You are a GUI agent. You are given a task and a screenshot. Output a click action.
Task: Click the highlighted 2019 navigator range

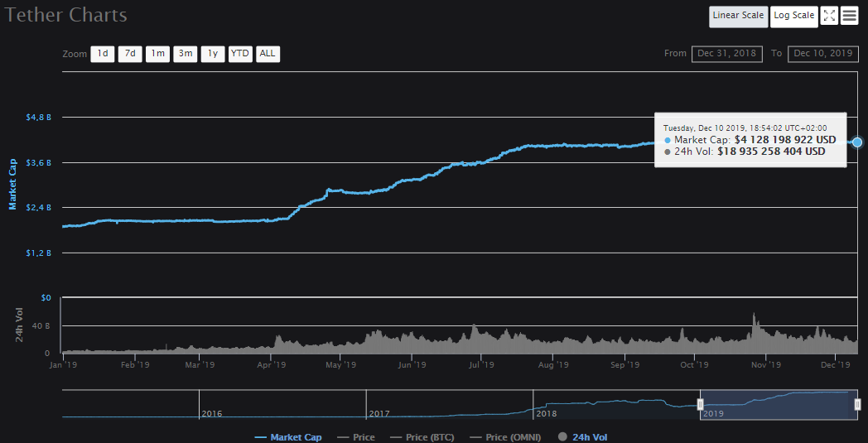click(779, 404)
